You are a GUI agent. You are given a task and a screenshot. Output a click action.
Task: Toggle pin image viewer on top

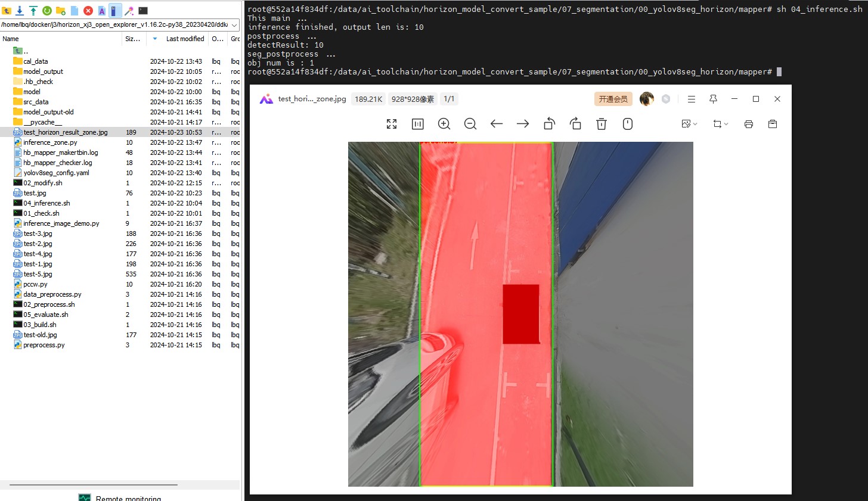coord(713,99)
